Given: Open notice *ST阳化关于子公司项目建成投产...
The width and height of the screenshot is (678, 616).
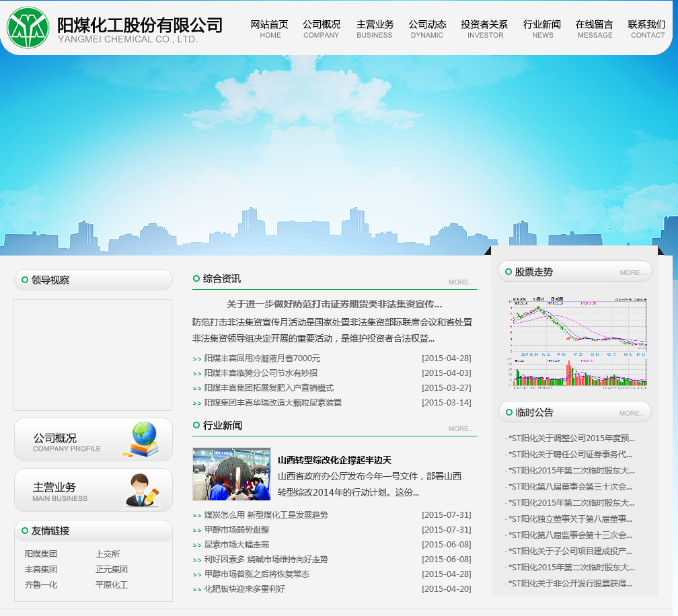Looking at the screenshot, I should tap(570, 551).
